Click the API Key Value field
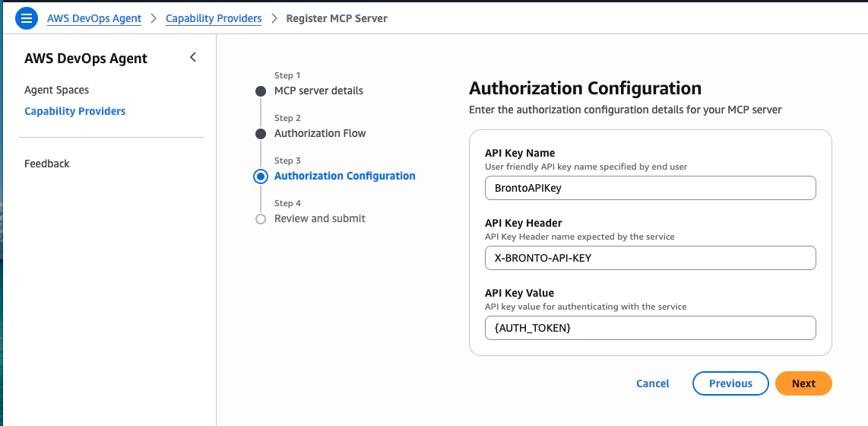The width and height of the screenshot is (868, 426). [x=651, y=328]
